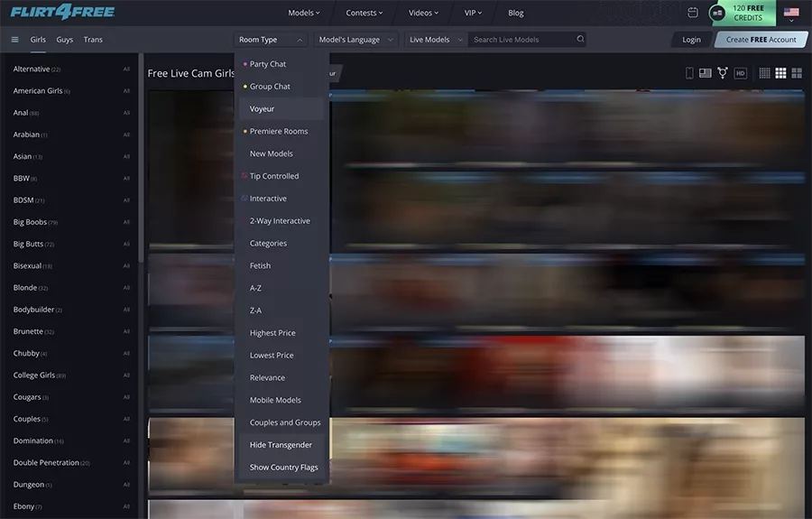812x519 pixels.
Task: Open the Live Models dropdown
Action: (436, 40)
